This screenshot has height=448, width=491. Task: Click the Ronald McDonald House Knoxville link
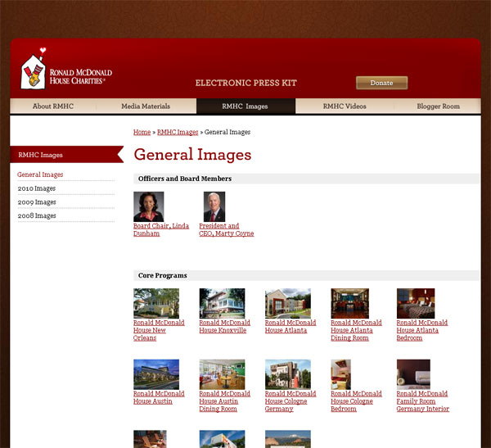click(x=224, y=327)
